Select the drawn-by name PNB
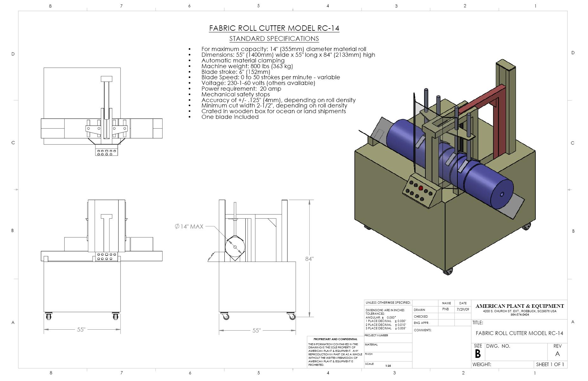 point(445,309)
